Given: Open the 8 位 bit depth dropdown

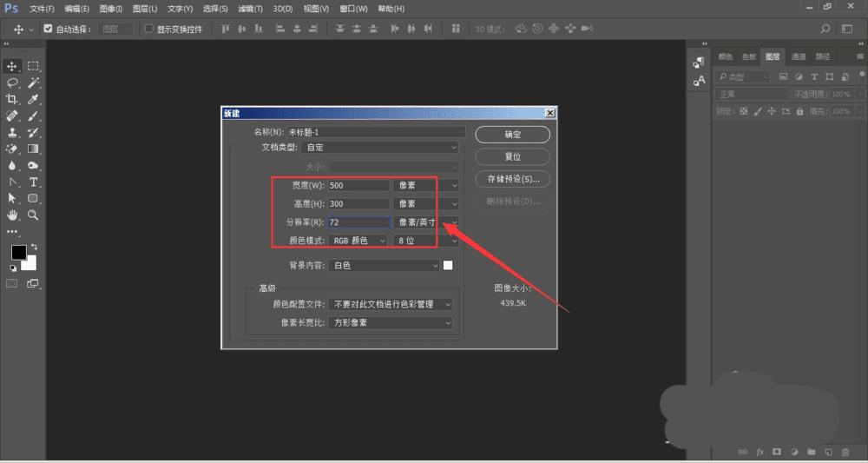Looking at the screenshot, I should pos(426,241).
